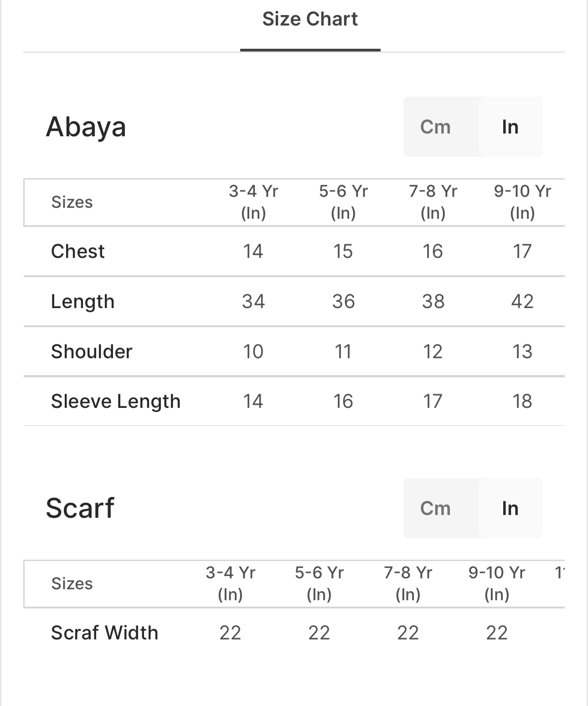The width and height of the screenshot is (588, 706).
Task: Click the Scarf 3-4 Yr column header
Action: pyautogui.click(x=230, y=583)
